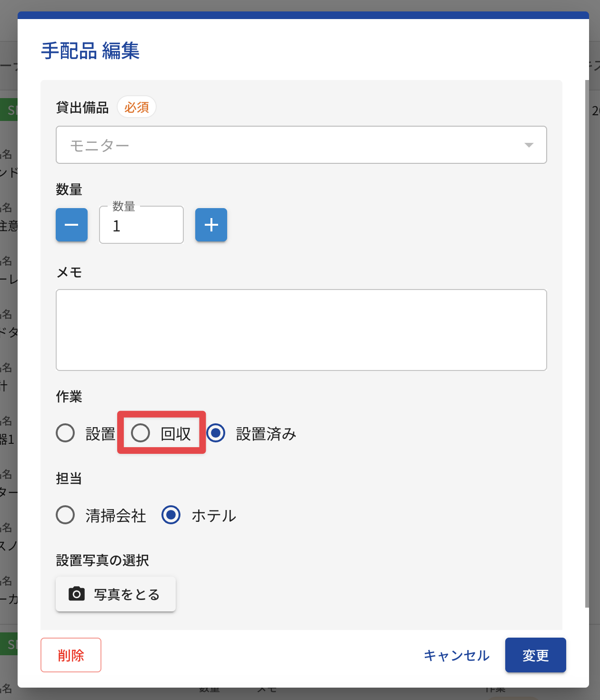Choose 清掃会社 as the responsible party
This screenshot has height=700, width=600.
65,515
